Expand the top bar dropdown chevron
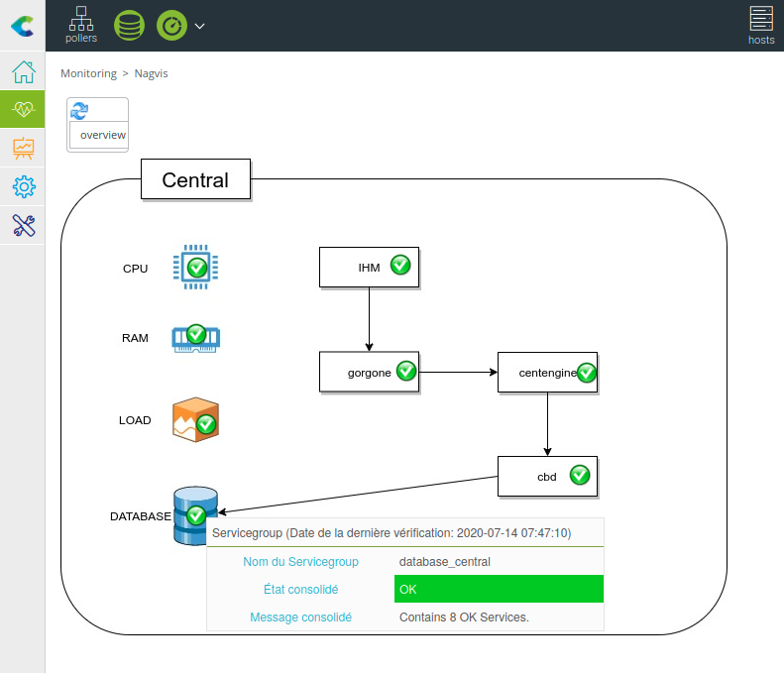 point(199,26)
